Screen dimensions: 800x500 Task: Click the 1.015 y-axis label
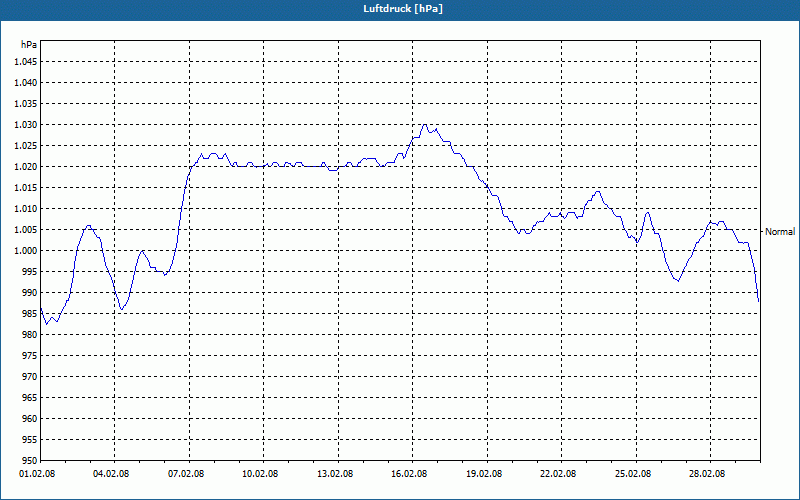26,188
